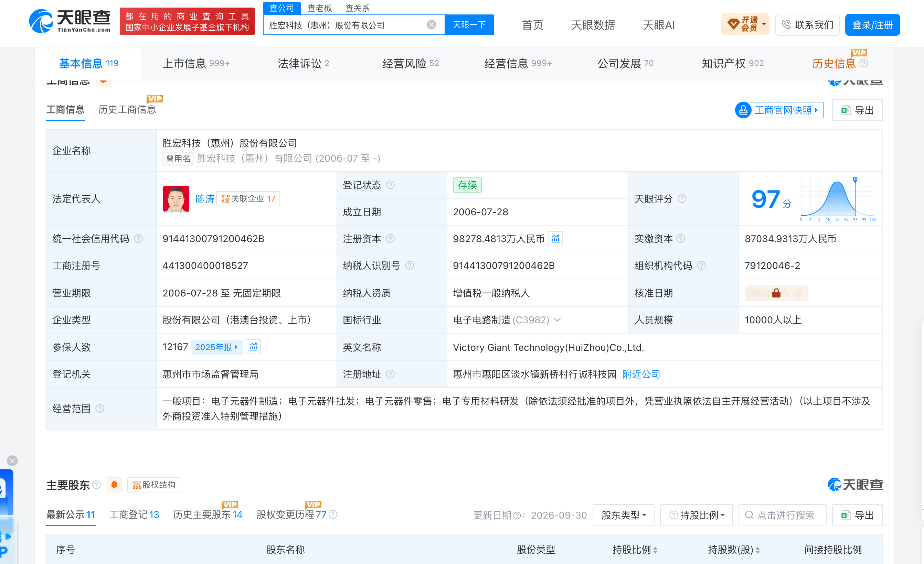Open the help icon beside 注册地址
Viewport: 924px width, 564px height.
pyautogui.click(x=390, y=374)
